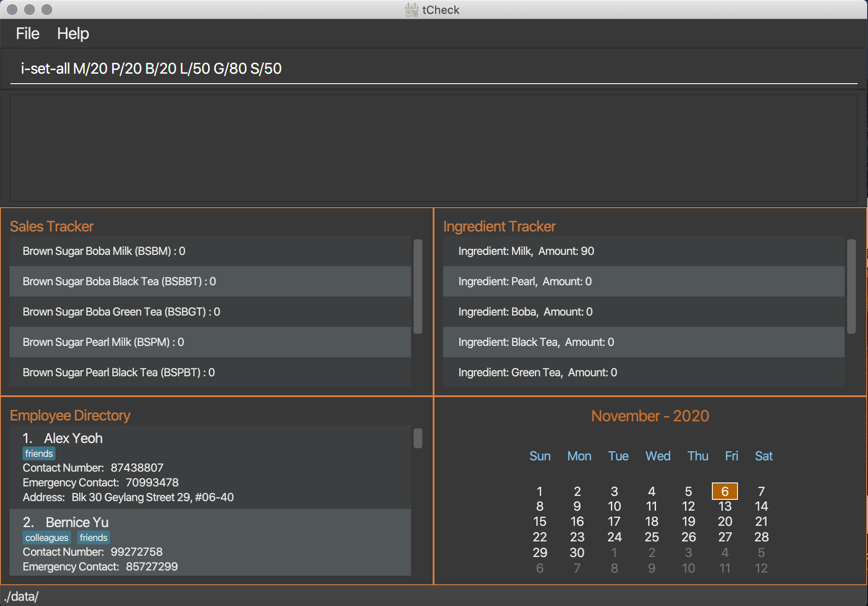The image size is (868, 606).
Task: Click the Mon column header
Action: (579, 456)
